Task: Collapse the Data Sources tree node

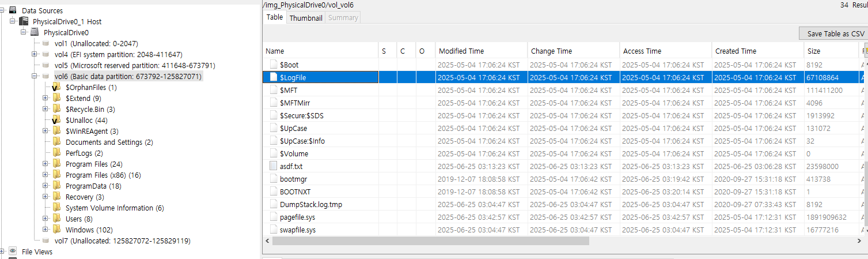Action: [x=2, y=10]
